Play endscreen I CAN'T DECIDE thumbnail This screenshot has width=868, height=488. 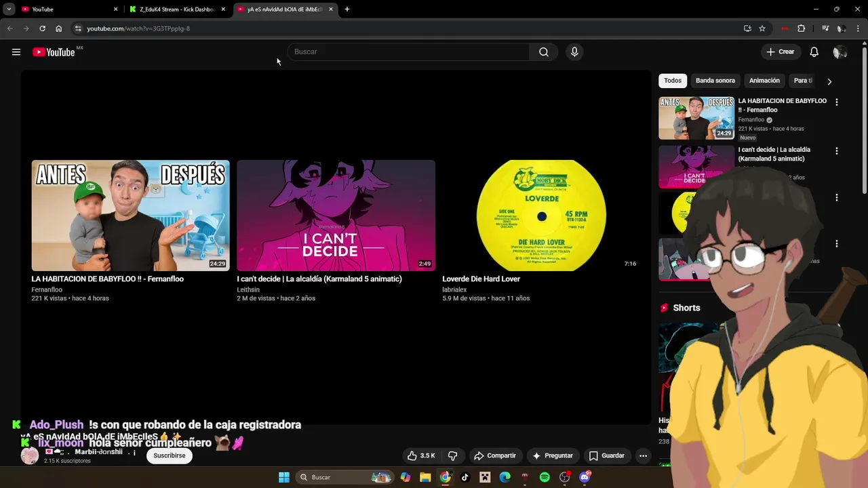pyautogui.click(x=336, y=216)
